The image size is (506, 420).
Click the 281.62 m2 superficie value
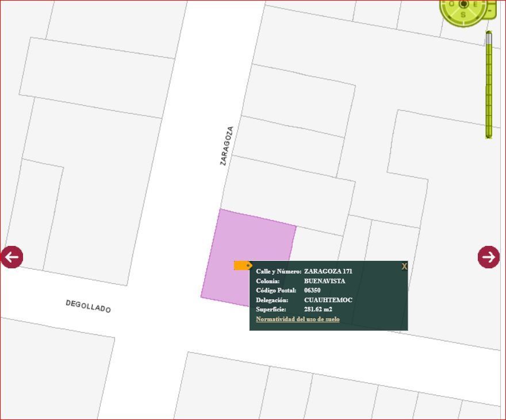tap(318, 309)
